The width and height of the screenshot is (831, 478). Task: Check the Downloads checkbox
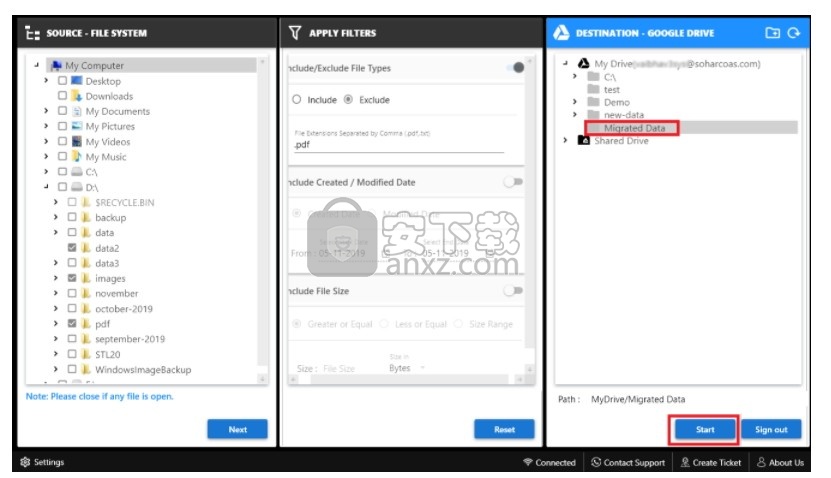(x=63, y=96)
